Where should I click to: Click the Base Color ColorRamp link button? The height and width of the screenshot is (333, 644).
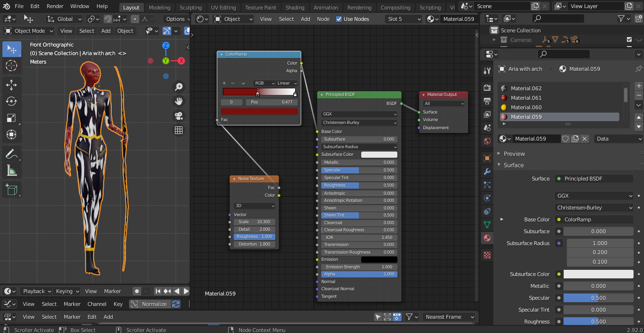click(x=594, y=219)
